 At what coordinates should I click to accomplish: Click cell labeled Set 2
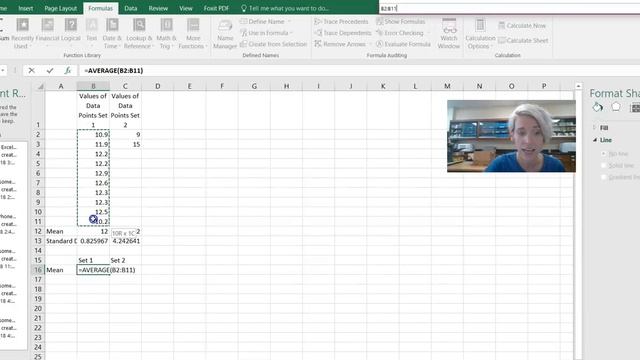pos(125,260)
